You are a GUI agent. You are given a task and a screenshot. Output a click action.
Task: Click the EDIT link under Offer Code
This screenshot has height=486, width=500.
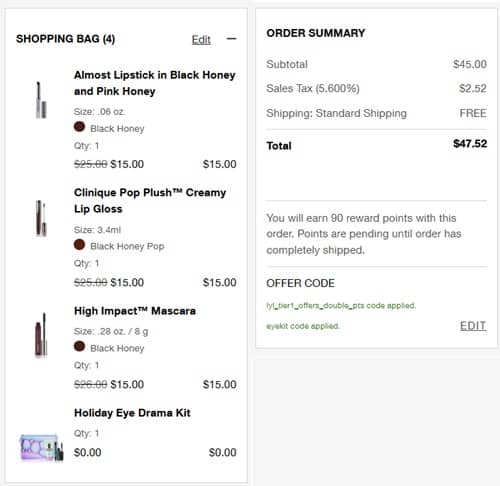click(473, 326)
